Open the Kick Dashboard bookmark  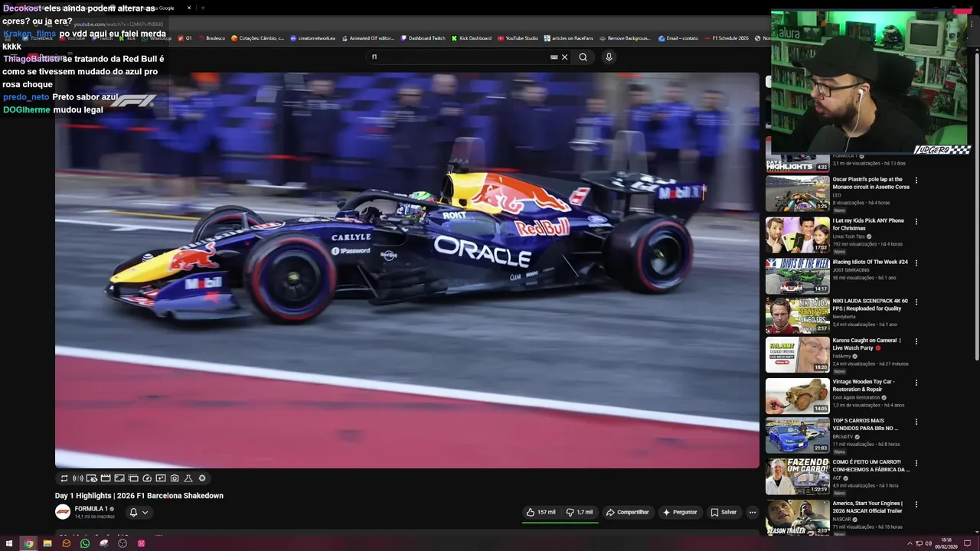(x=472, y=38)
